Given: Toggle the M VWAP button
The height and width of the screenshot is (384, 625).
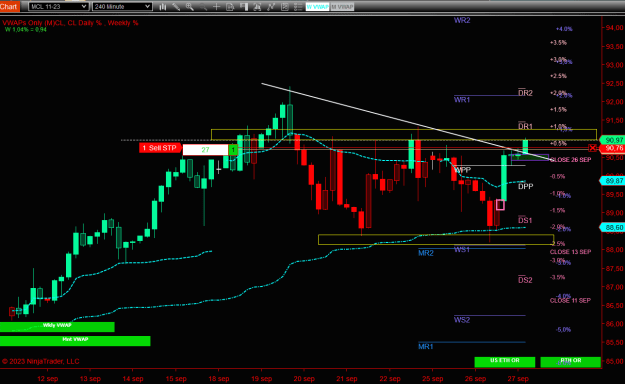Looking at the screenshot, I should pyautogui.click(x=342, y=7).
